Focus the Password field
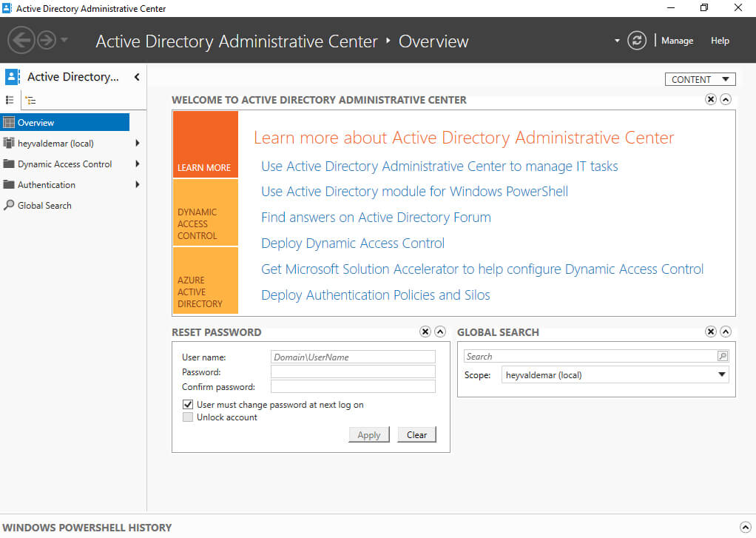Viewport: 756px width, 538px height. 353,371
